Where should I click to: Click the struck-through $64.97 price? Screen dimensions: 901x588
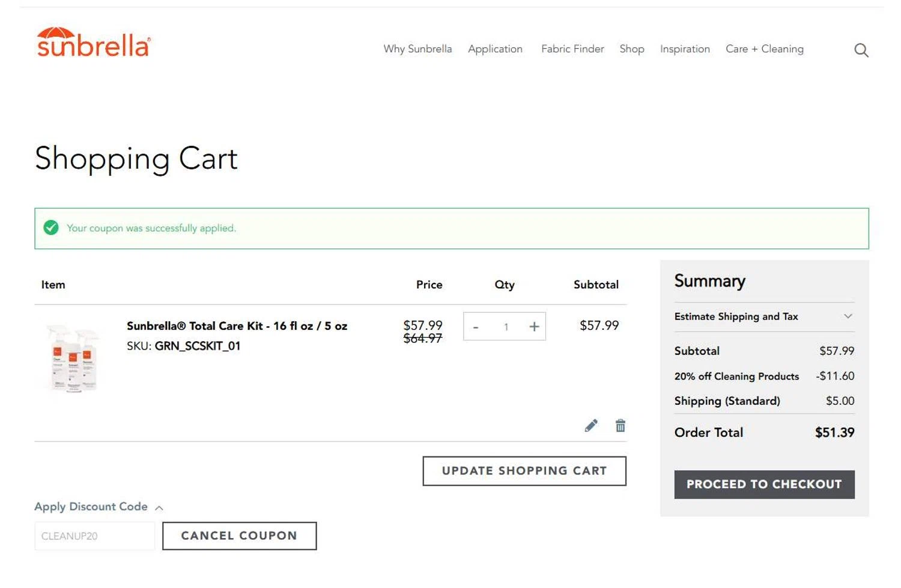(x=422, y=339)
